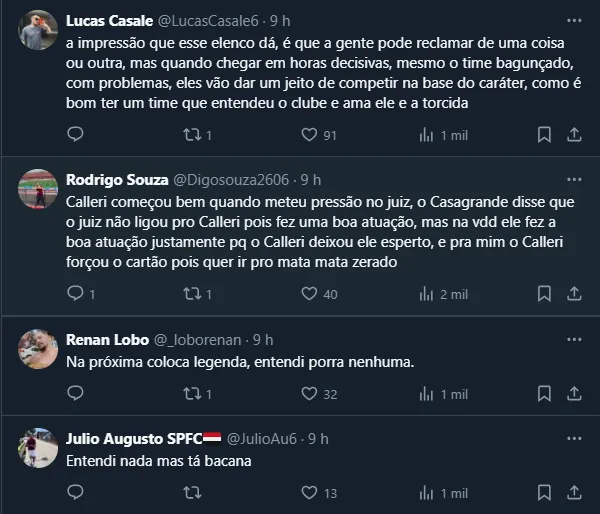
Task: Click Renan Lobo's profile avatar
Action: (x=38, y=347)
